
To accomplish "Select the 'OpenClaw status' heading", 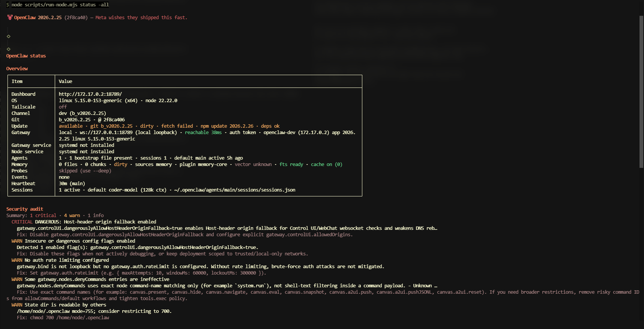I will (x=26, y=56).
